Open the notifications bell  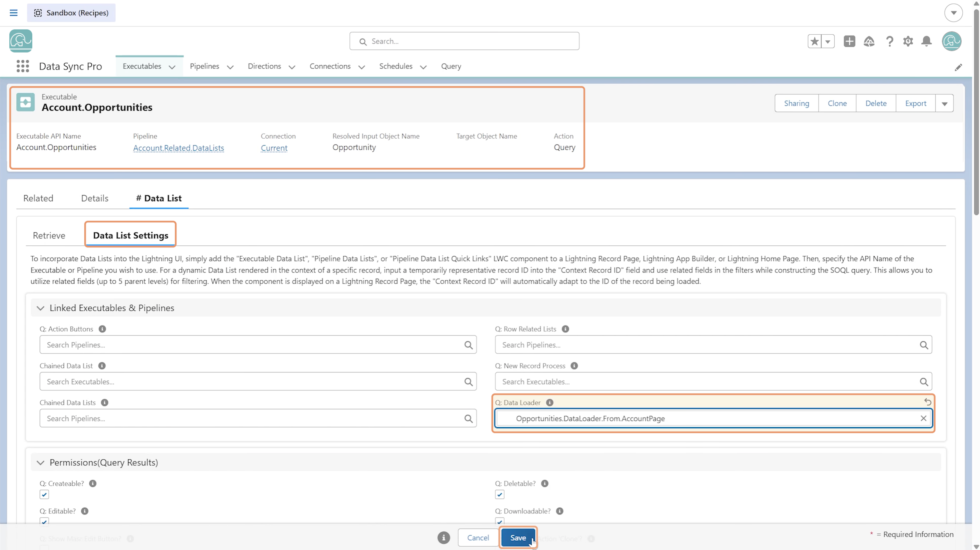click(x=927, y=41)
